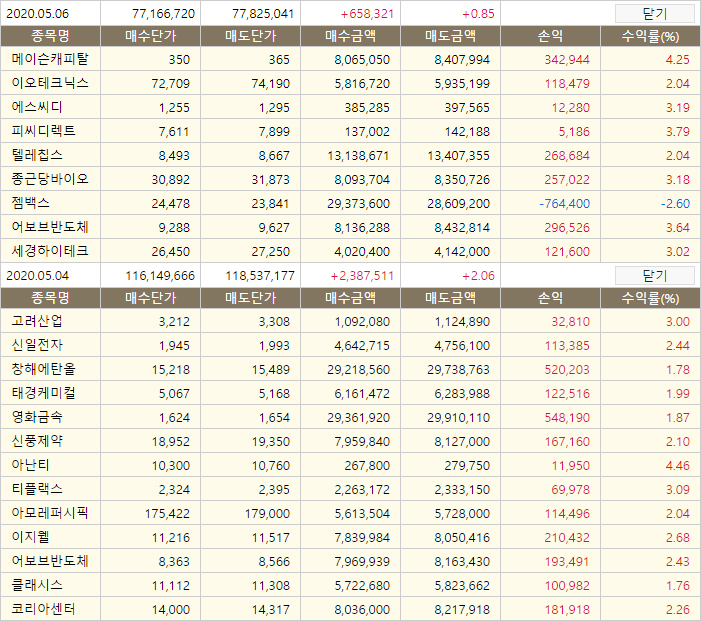Select the 젬백스 stock name

coord(30,203)
